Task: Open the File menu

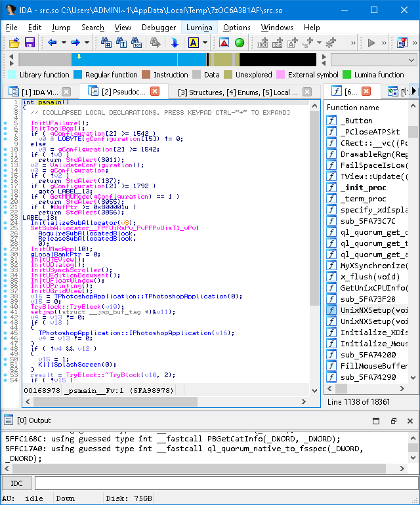Action: tap(12, 28)
